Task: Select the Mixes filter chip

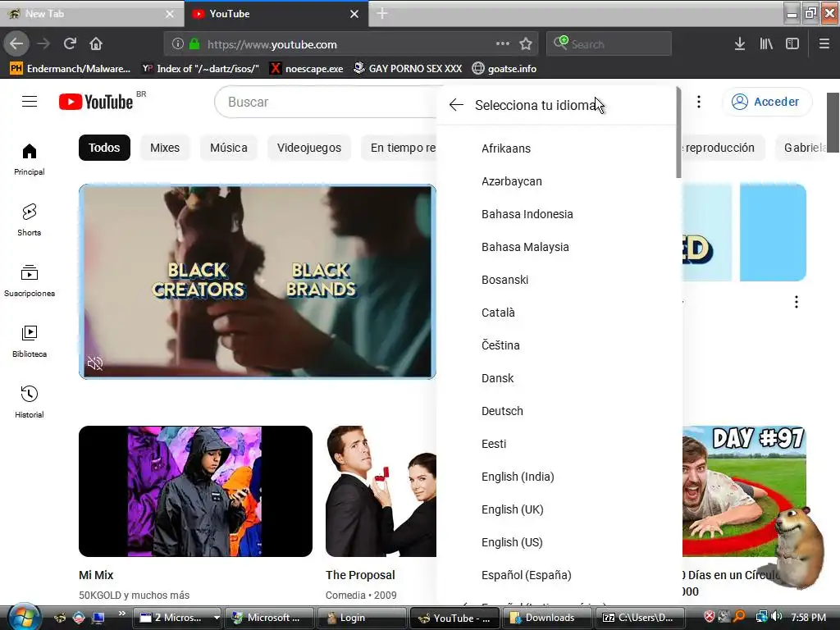Action: coord(165,148)
